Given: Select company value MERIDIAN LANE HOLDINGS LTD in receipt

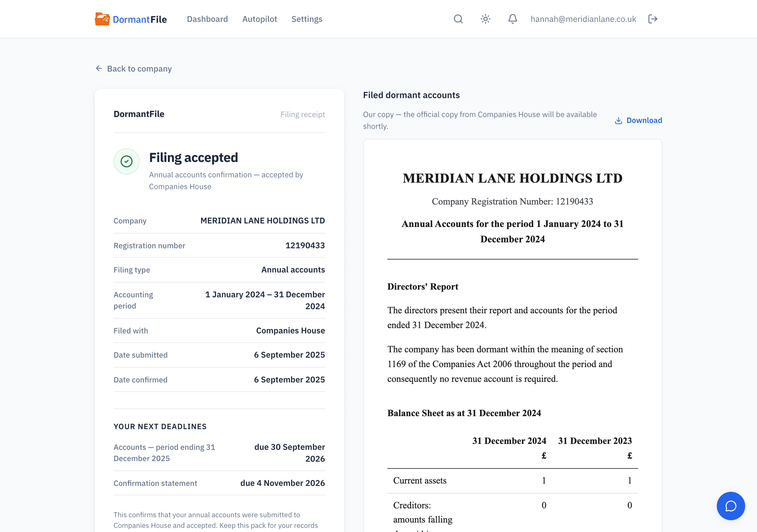Looking at the screenshot, I should 263,220.
